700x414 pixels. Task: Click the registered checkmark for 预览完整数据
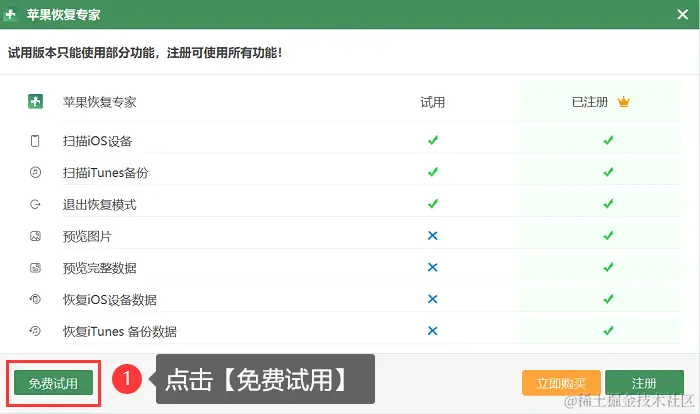608,267
